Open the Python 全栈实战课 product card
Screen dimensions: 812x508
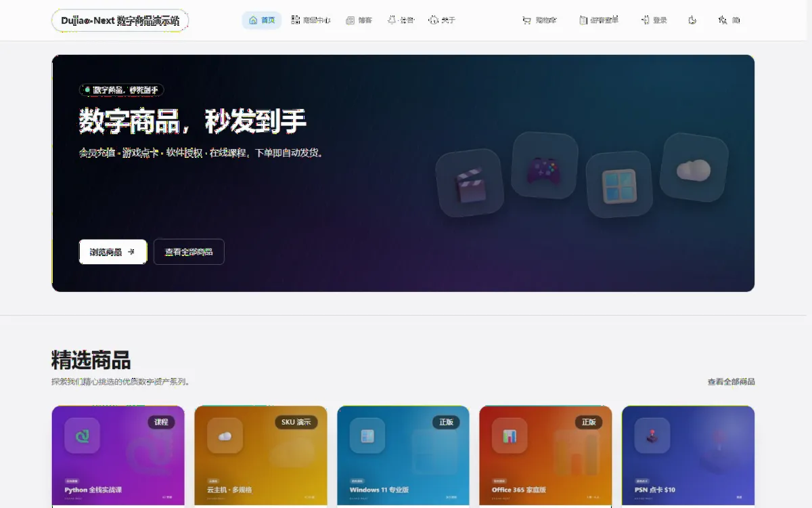point(118,457)
